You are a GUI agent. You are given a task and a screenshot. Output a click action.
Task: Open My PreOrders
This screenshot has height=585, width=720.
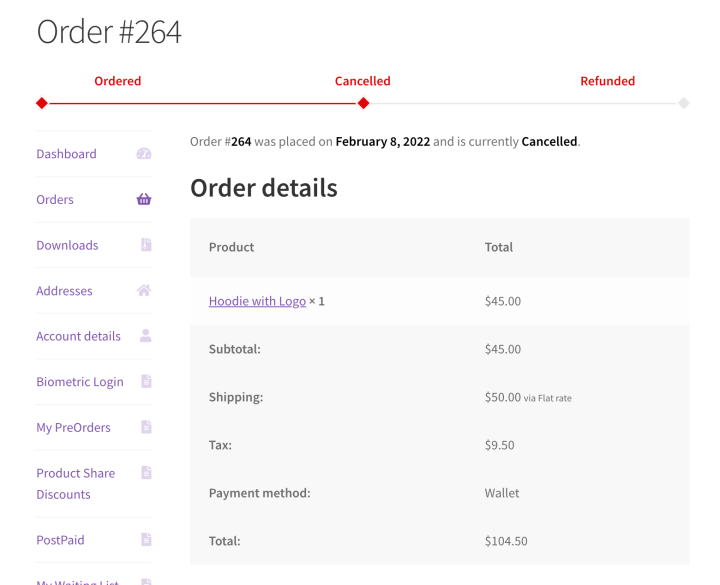(x=73, y=428)
